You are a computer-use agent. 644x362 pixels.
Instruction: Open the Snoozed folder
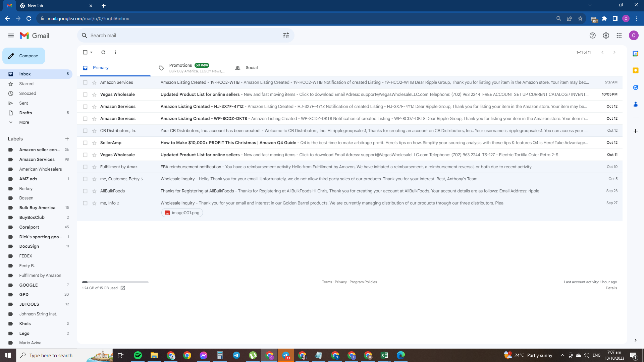[x=28, y=94]
